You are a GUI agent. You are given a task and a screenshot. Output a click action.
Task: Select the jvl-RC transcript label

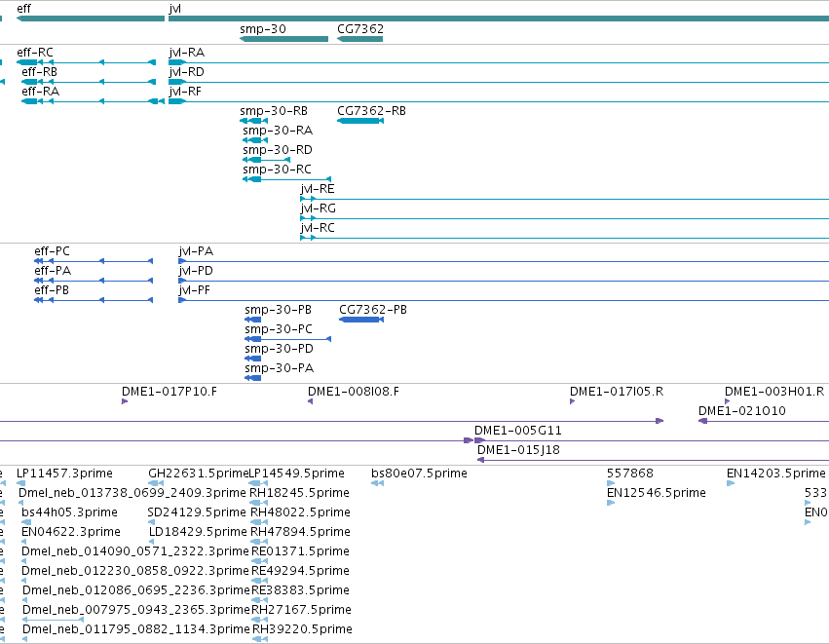(x=318, y=228)
